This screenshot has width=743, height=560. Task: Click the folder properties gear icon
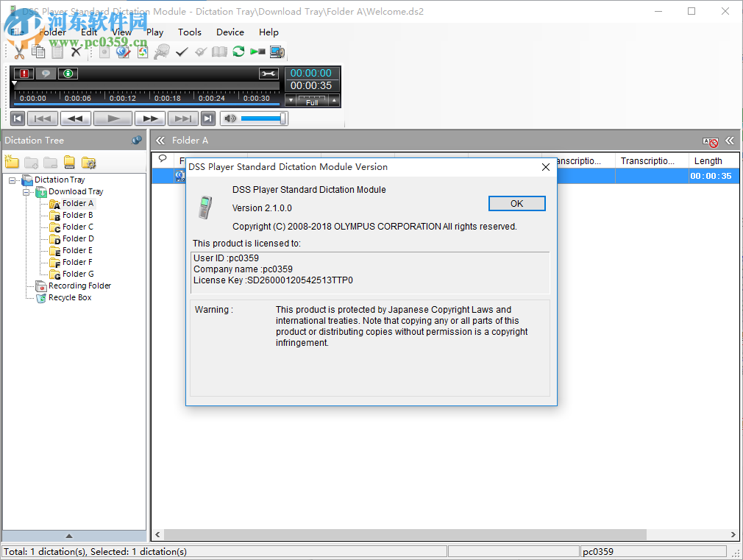tap(88, 163)
